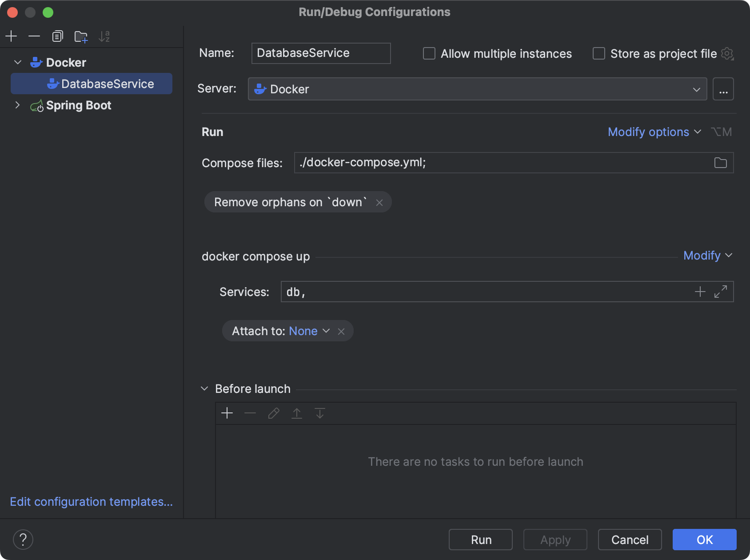This screenshot has height=560, width=750.
Task: Collapse the Docker tree node
Action: (18, 62)
